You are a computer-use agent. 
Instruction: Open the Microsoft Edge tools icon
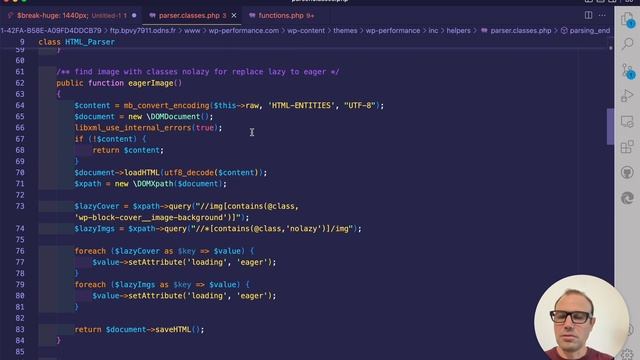(x=627, y=198)
